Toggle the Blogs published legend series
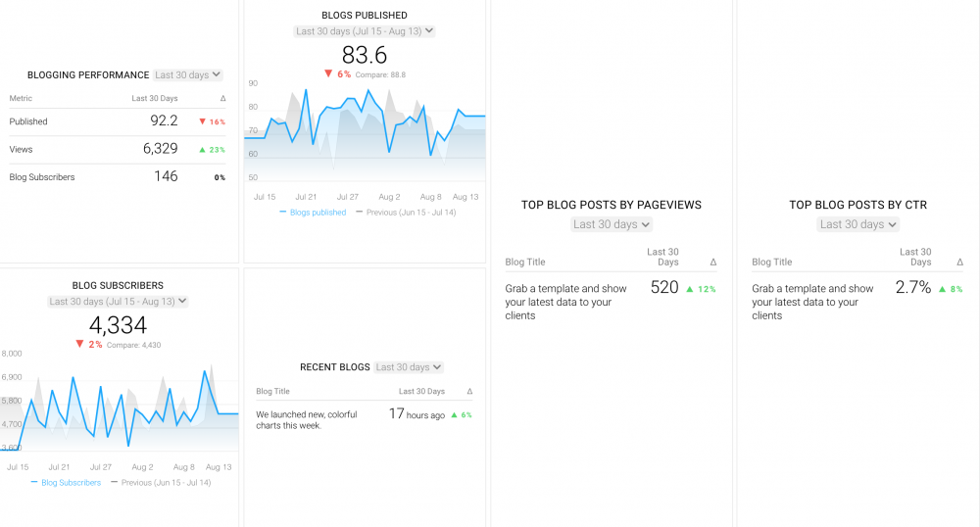This screenshot has height=527, width=980. (x=313, y=213)
